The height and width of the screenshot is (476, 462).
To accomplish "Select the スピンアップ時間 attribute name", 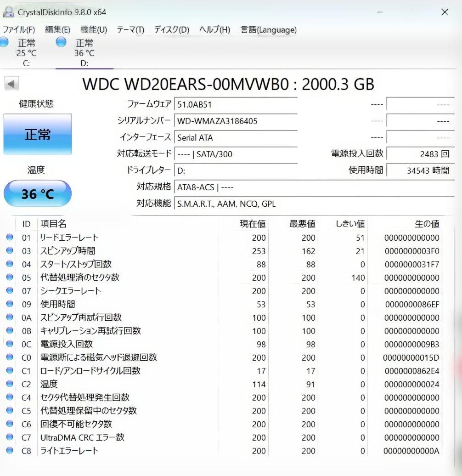I will click(x=68, y=251).
